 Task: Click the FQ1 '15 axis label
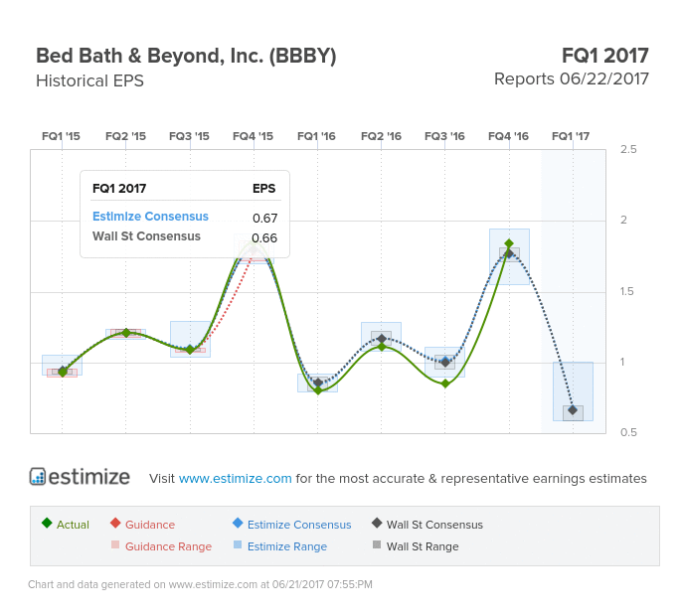(61, 136)
